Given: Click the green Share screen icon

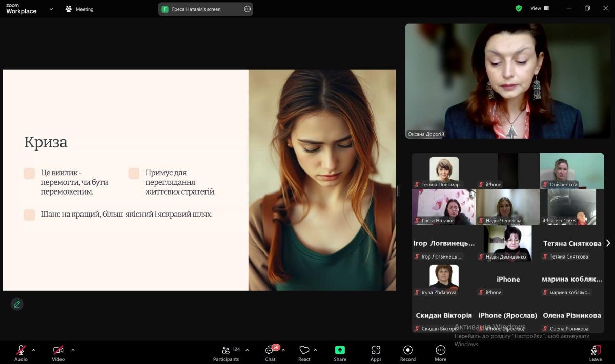Looking at the screenshot, I should [x=340, y=351].
